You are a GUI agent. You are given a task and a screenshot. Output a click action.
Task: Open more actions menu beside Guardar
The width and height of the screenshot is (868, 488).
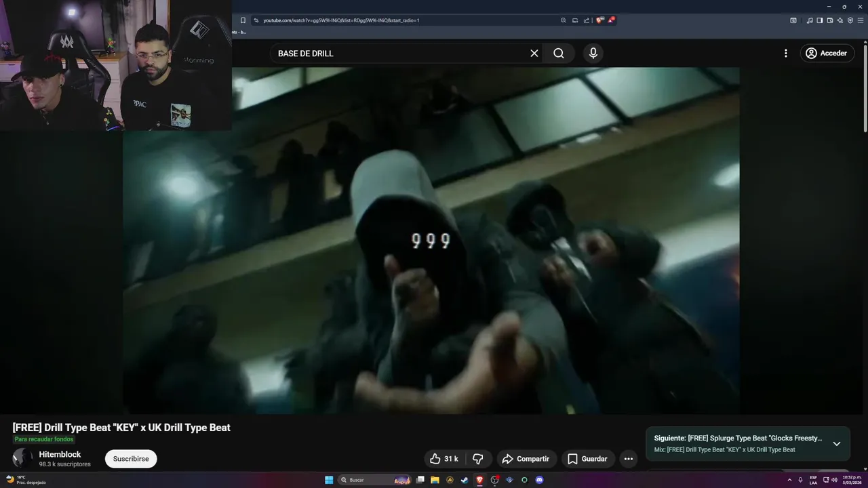(x=629, y=459)
